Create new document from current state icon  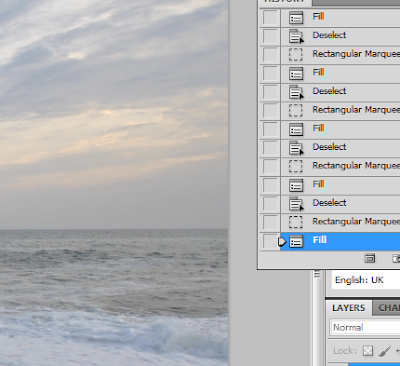pos(370,258)
